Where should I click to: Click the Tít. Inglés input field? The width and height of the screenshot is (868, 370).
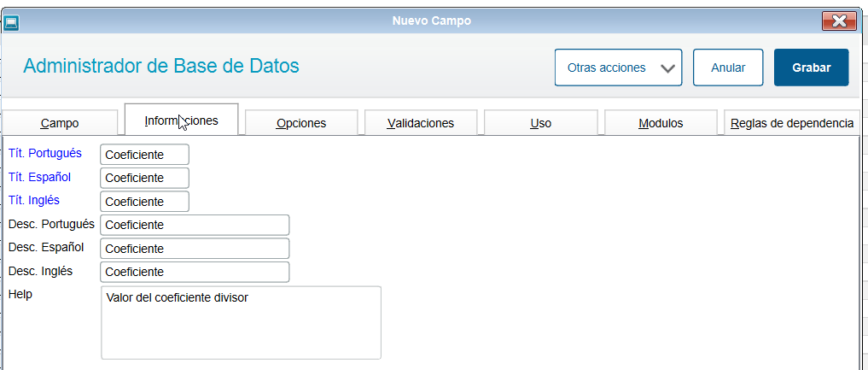tap(144, 202)
